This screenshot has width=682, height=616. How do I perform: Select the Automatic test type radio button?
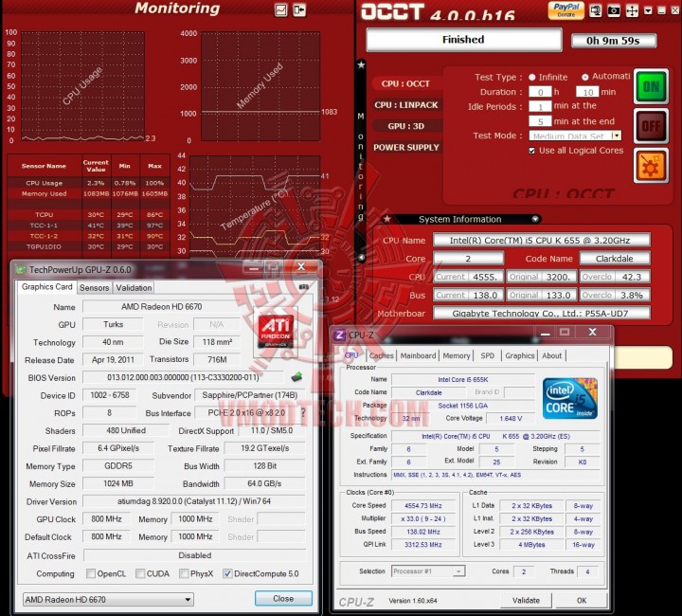pyautogui.click(x=585, y=77)
